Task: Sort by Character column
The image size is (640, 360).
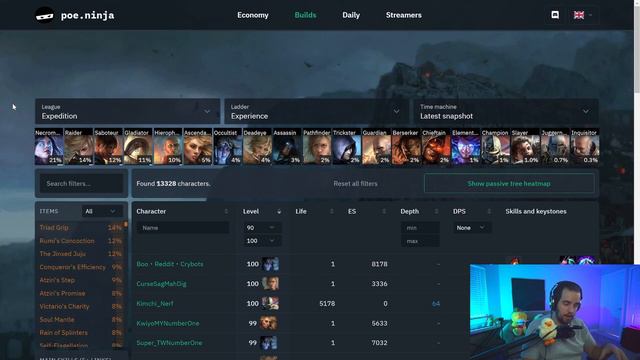Action: (182, 211)
